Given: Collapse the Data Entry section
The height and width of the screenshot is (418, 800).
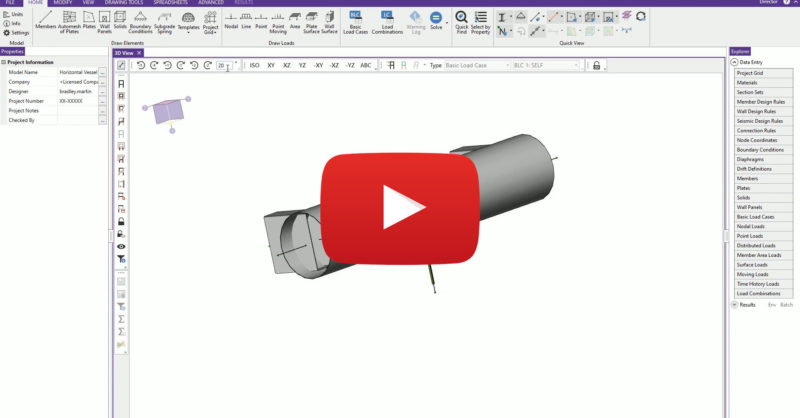Looking at the screenshot, I should (x=735, y=62).
